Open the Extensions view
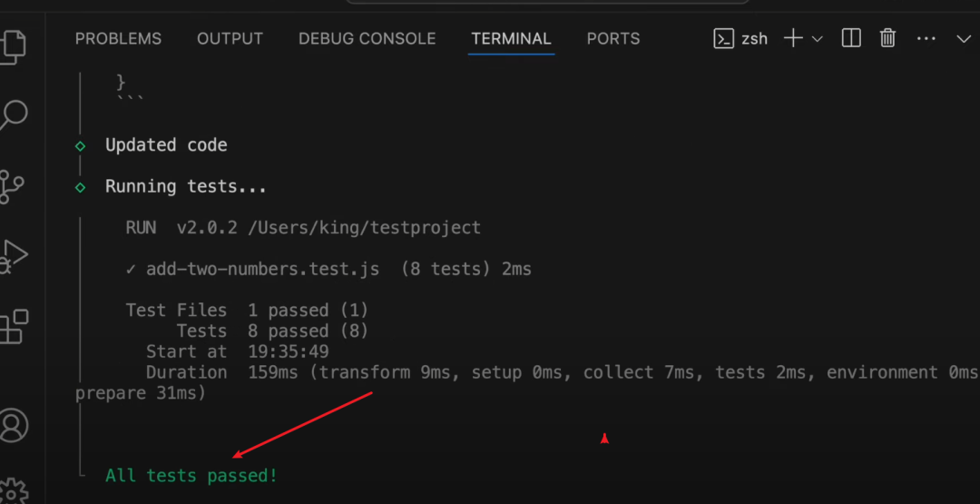The width and height of the screenshot is (980, 504). [x=13, y=327]
